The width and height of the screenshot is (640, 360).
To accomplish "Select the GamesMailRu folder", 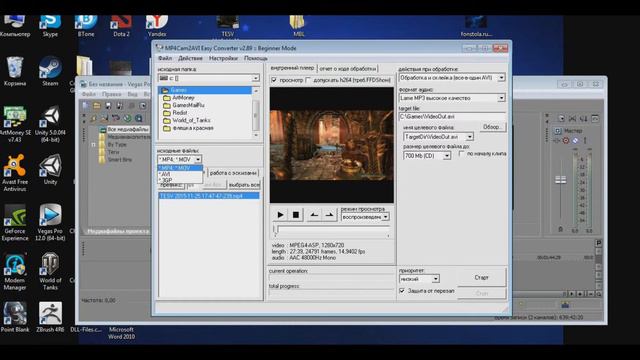I will click(188, 105).
